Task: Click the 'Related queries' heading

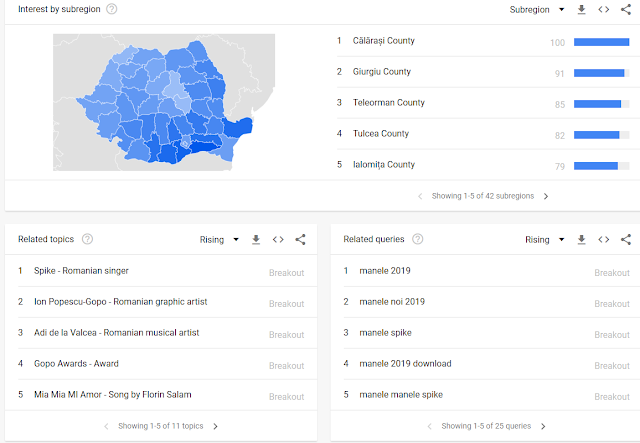Action: tap(373, 239)
